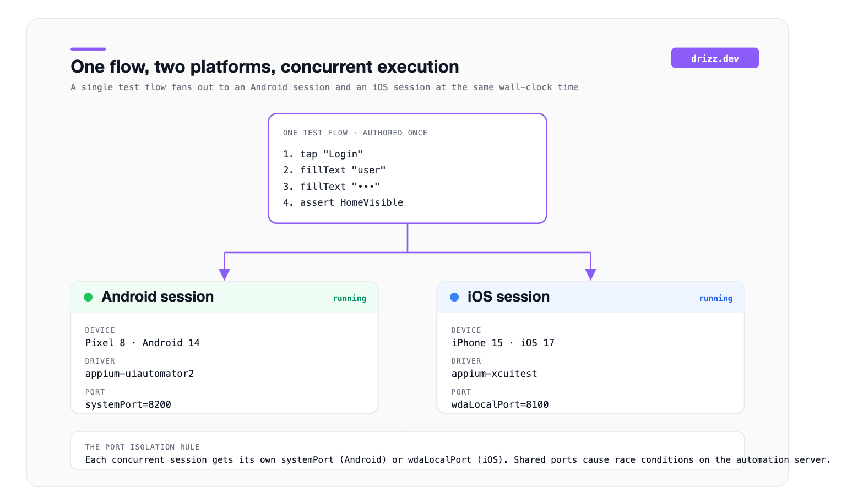Click the blue running label in iOS session
Screen dimensions: 847x504
pos(716,298)
